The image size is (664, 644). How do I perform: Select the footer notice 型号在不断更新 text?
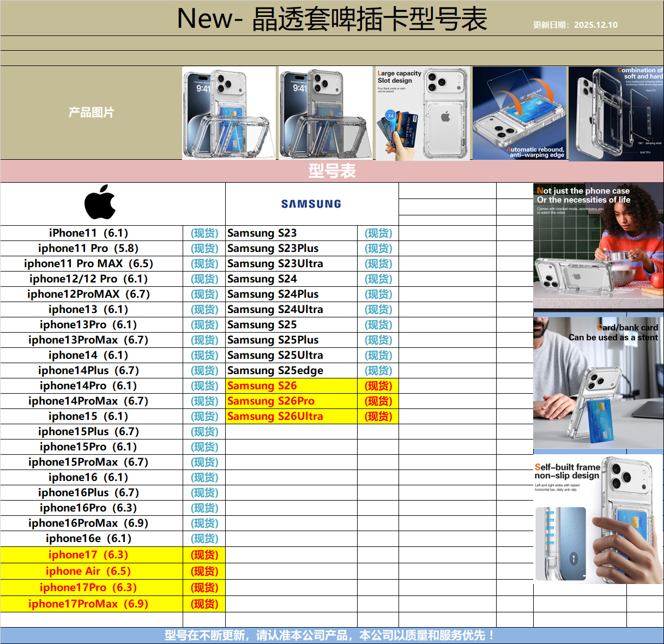330,635
